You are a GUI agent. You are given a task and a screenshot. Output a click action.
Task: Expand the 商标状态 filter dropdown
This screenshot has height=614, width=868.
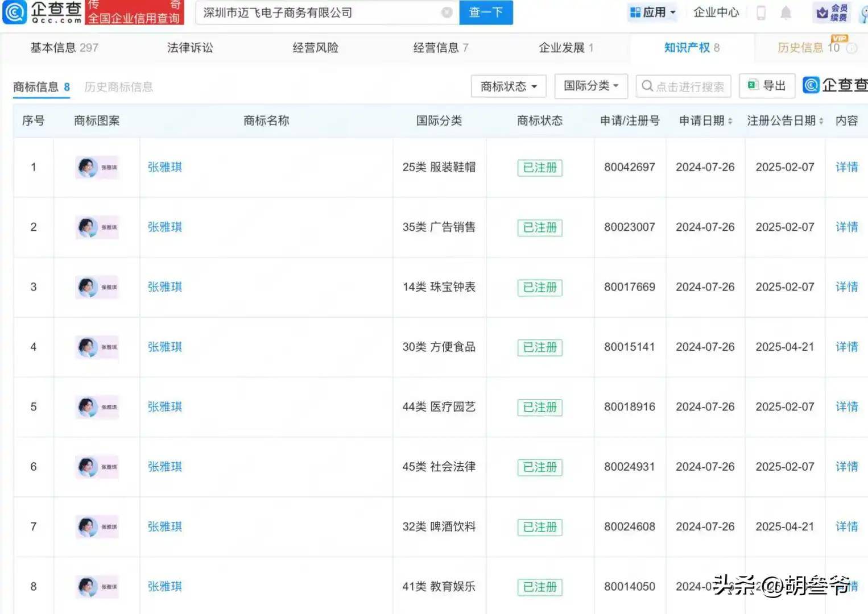509,86
